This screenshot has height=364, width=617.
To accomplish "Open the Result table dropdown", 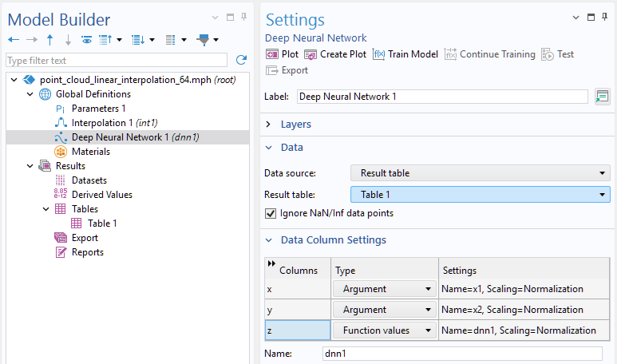I will coord(480,195).
